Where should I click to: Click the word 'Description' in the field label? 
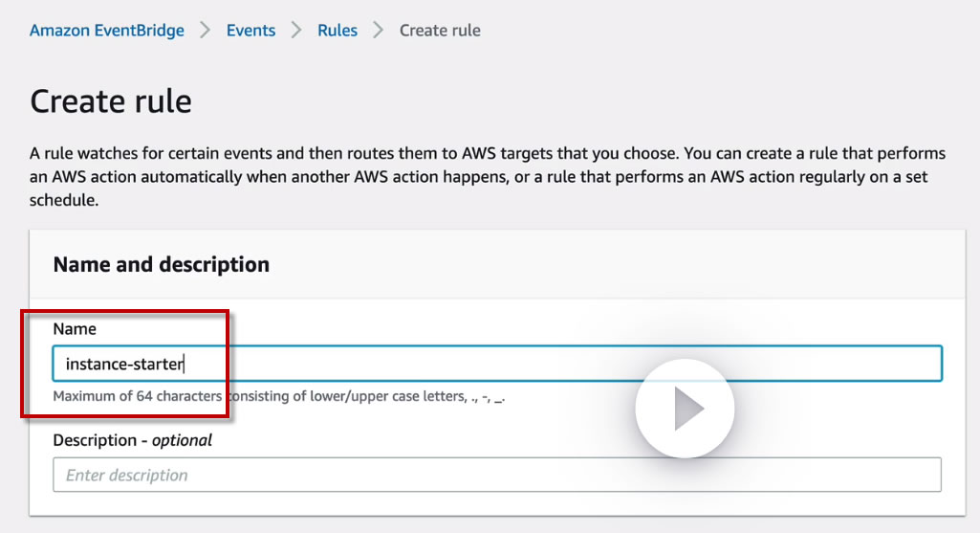[95, 441]
